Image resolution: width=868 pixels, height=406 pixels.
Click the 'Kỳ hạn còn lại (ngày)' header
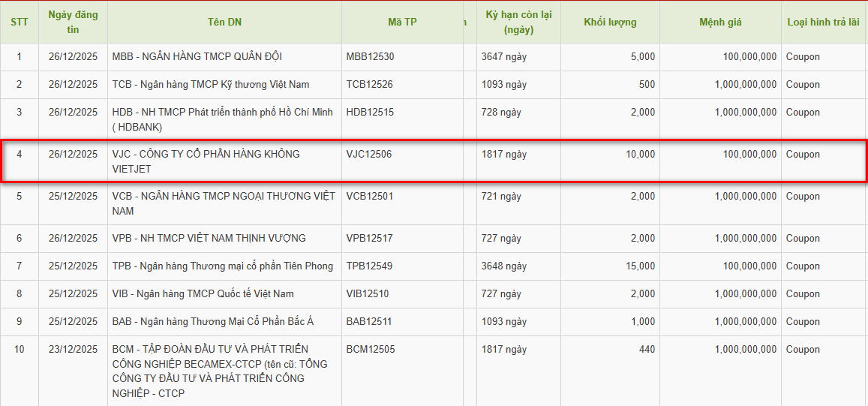click(x=518, y=23)
